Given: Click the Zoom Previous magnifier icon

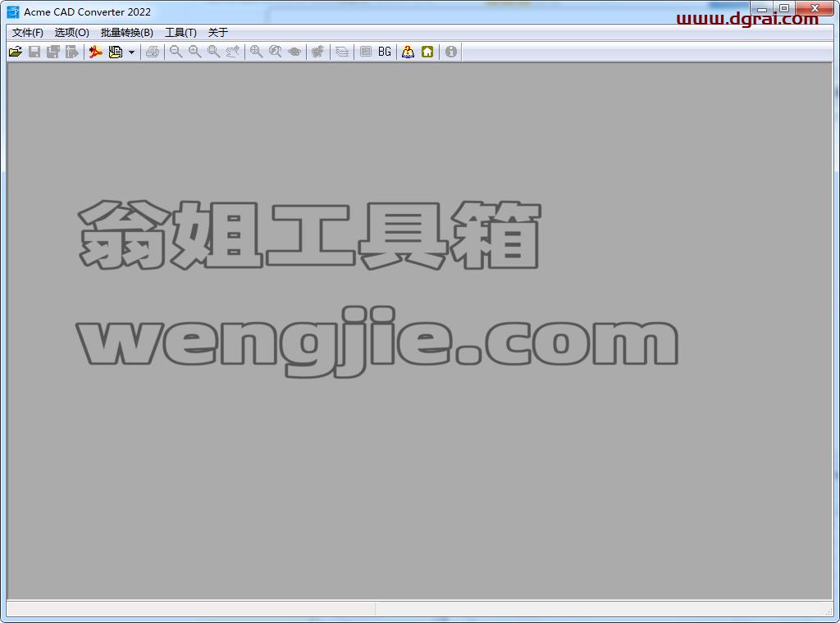Looking at the screenshot, I should [x=276, y=52].
